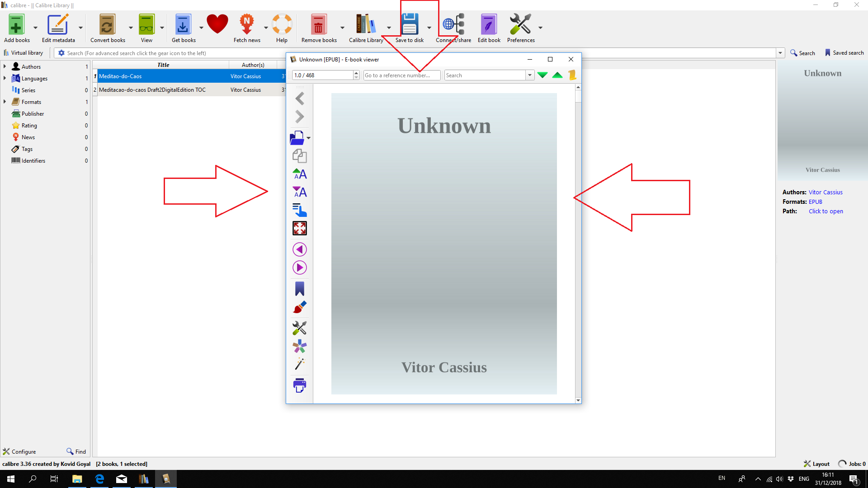Click the Saved search button
868x488 pixels.
click(x=844, y=53)
